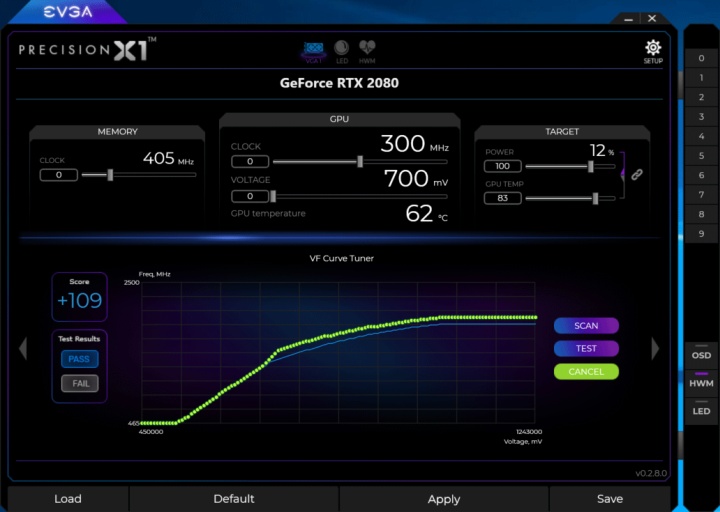The width and height of the screenshot is (720, 512).
Task: Click the 62 °C temperature readout
Action: [x=426, y=214]
